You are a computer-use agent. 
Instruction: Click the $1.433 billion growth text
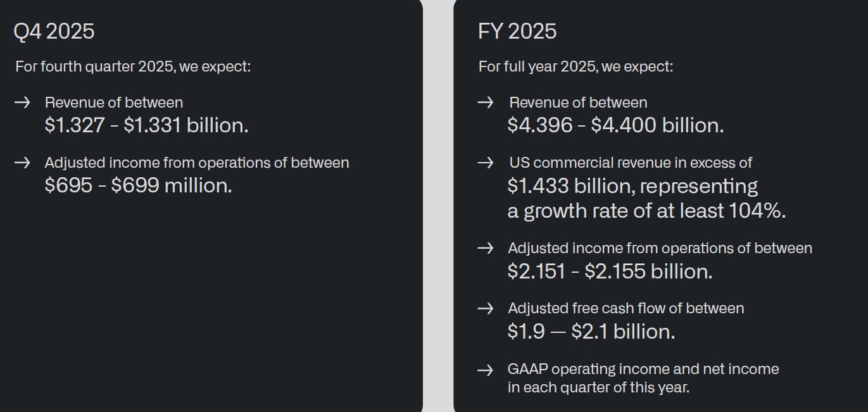coord(632,186)
